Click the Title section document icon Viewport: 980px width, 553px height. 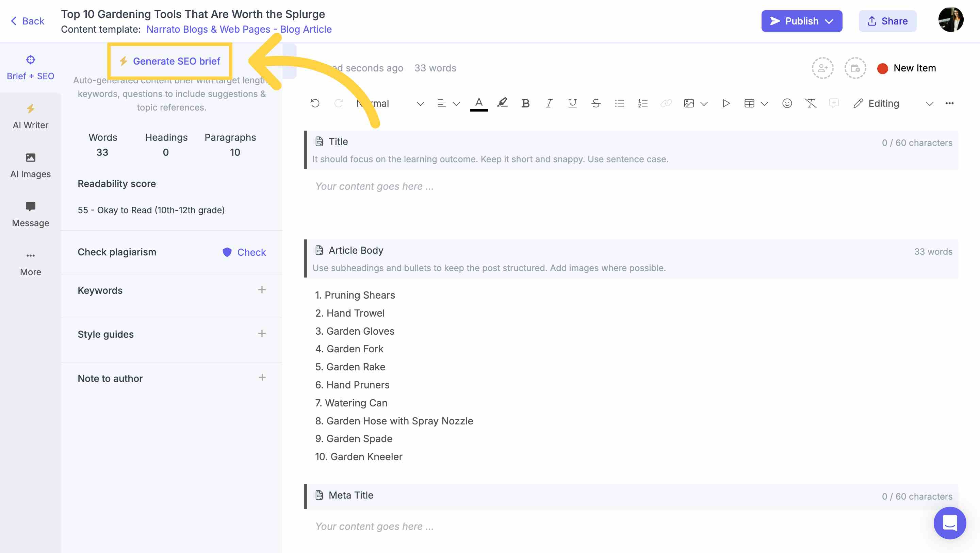tap(319, 141)
